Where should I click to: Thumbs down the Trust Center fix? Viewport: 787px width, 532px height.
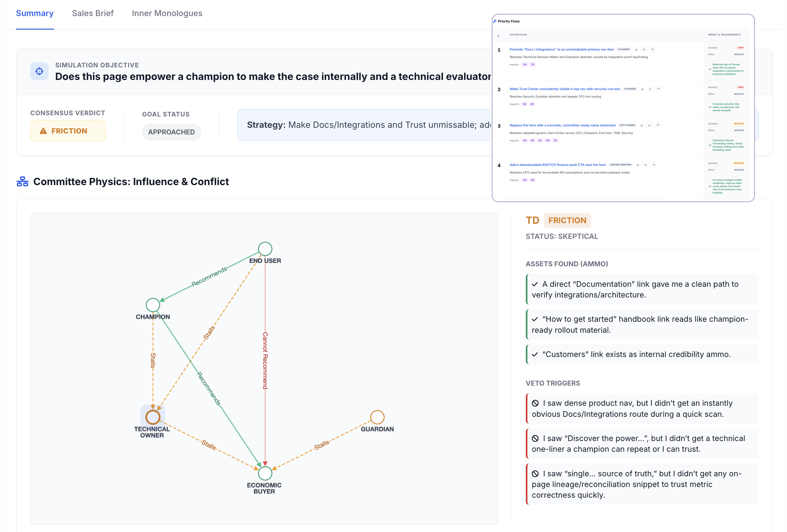tap(658, 89)
